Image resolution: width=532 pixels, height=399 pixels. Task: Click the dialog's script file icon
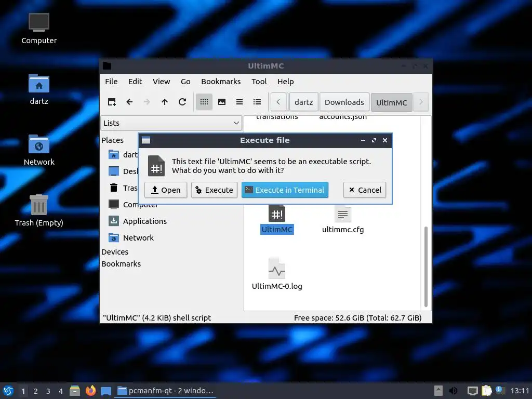coord(156,166)
